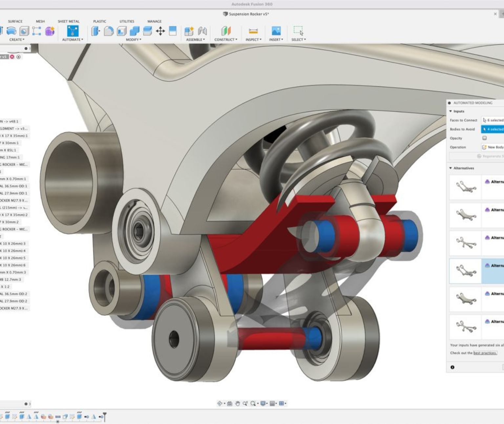Click the Automated Modeling icon in the toolbar
This screenshot has height=424, width=504.
click(73, 31)
